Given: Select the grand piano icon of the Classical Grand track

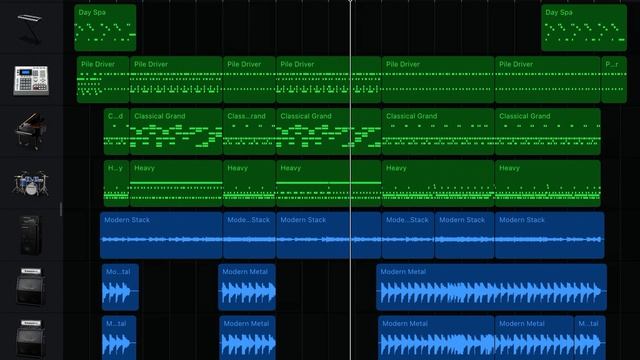Looking at the screenshot, I should pyautogui.click(x=31, y=131).
